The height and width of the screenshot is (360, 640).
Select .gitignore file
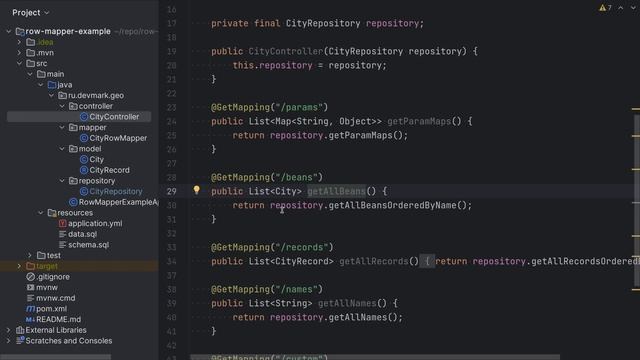(53, 276)
